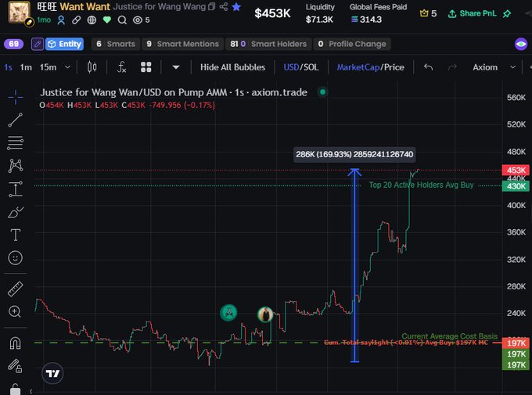Select the 1s timeframe
Image resolution: width=532 pixels, height=395 pixels.
[8, 67]
